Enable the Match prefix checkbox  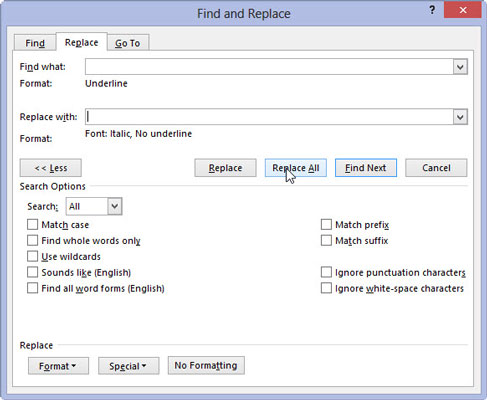pos(326,224)
